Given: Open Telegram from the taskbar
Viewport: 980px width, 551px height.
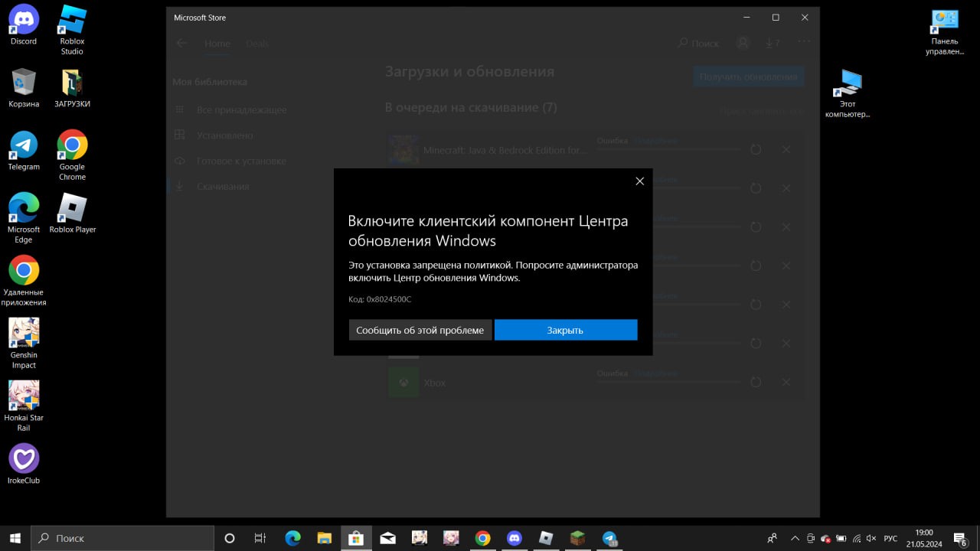Looking at the screenshot, I should point(609,538).
